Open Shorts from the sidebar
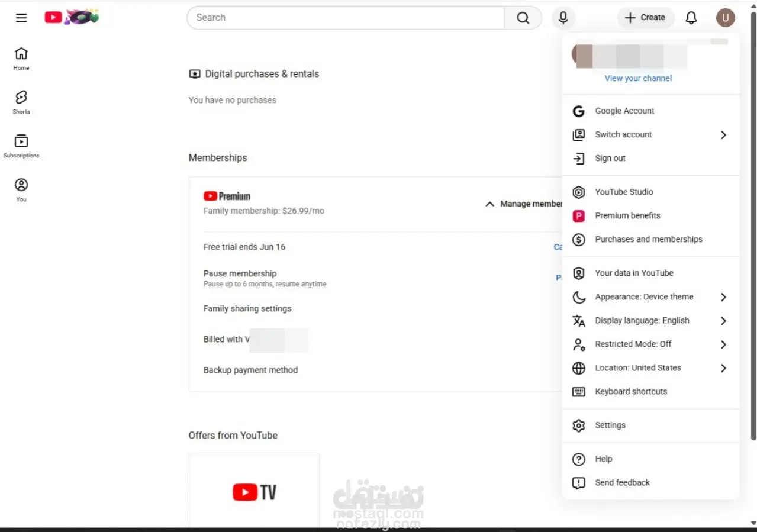 pyautogui.click(x=21, y=102)
